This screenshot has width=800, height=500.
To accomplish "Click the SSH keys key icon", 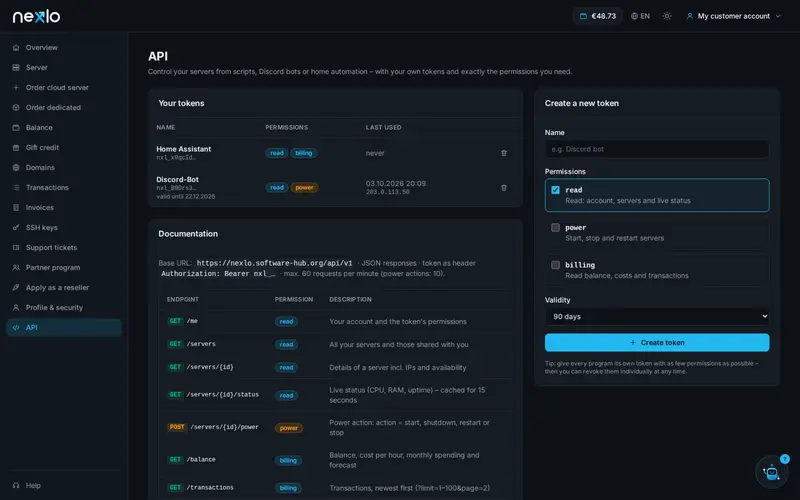I will click(x=16, y=228).
